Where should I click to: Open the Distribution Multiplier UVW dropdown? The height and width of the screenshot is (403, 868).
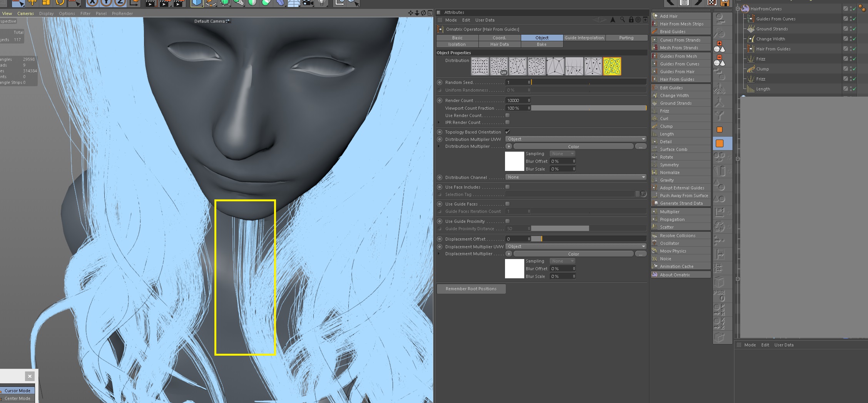pos(575,139)
